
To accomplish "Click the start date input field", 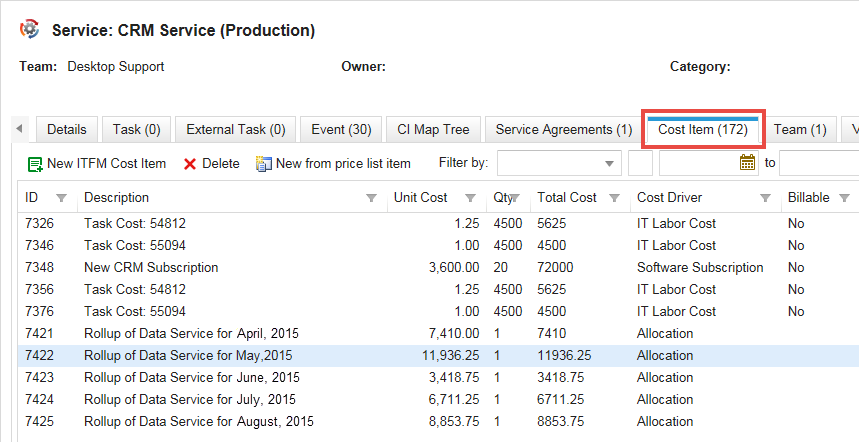I will click(x=697, y=163).
